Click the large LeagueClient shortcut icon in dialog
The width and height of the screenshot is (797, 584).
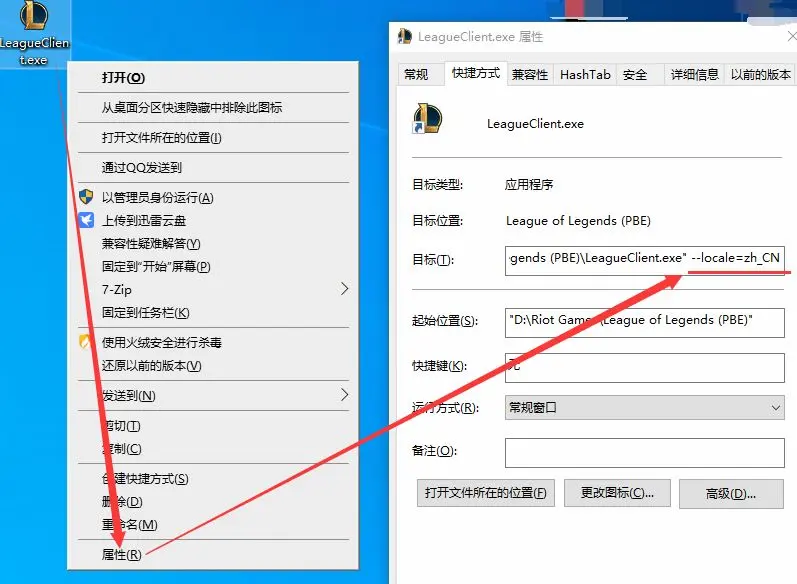pyautogui.click(x=427, y=118)
